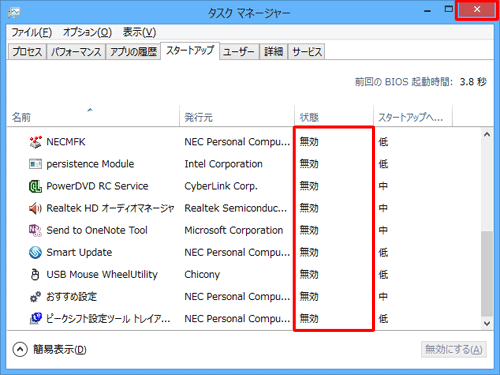Click the Send to OneNote Tool icon
Screen dimensions: 500x375
(35, 230)
